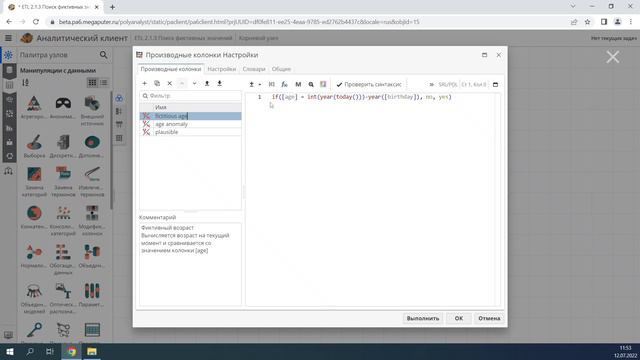Select the Дискретизация node icon
640x360 pixels.
pos(63,142)
